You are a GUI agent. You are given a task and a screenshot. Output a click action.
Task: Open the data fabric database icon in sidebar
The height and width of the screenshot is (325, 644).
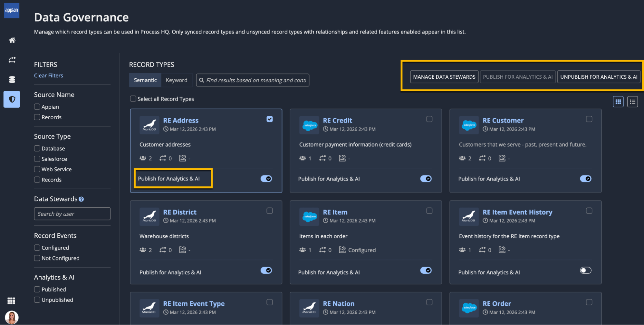coord(12,79)
